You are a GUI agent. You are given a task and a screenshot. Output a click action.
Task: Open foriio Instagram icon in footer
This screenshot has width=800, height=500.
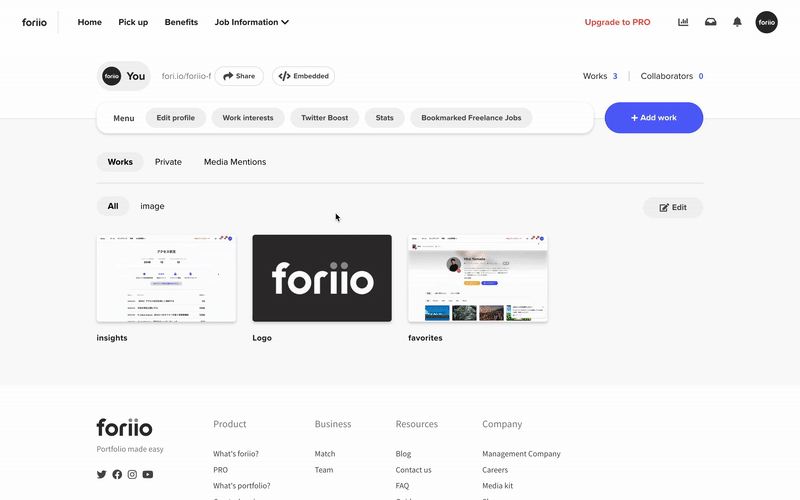(132, 474)
